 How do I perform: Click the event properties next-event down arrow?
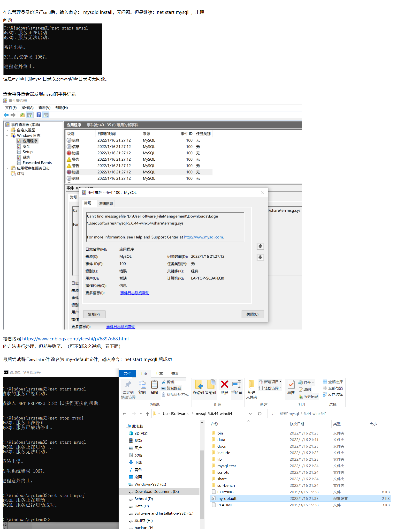pos(260,257)
